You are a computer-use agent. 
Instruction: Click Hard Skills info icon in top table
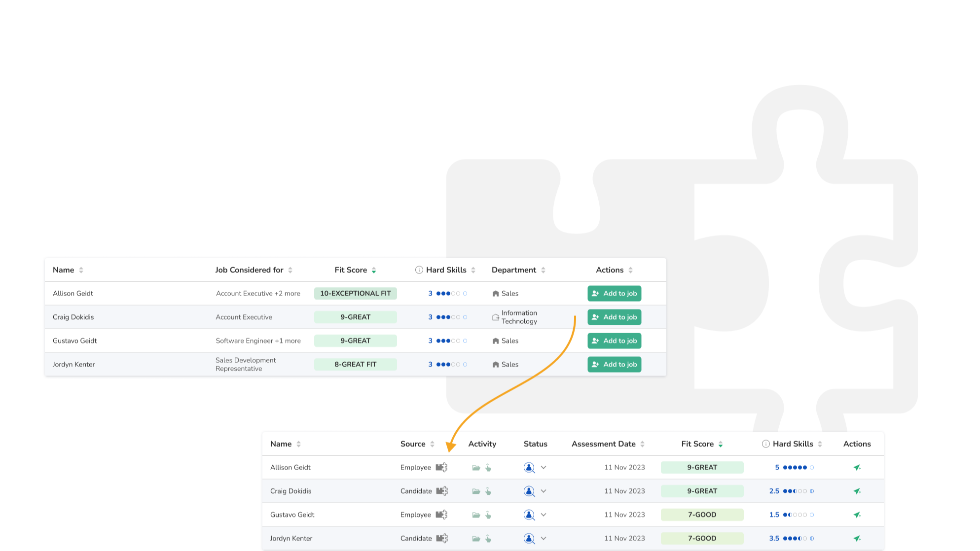[419, 270]
